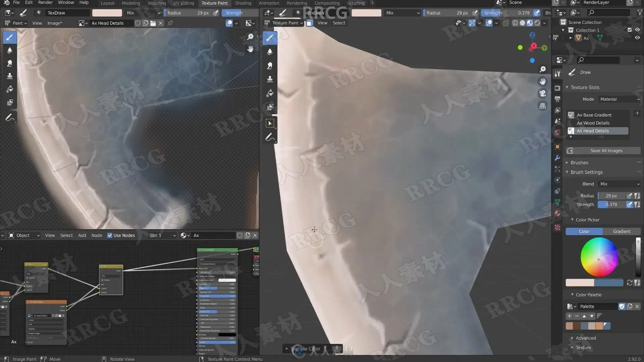Swap primary and secondary brush colors
The image size is (644, 362).
tap(630, 283)
